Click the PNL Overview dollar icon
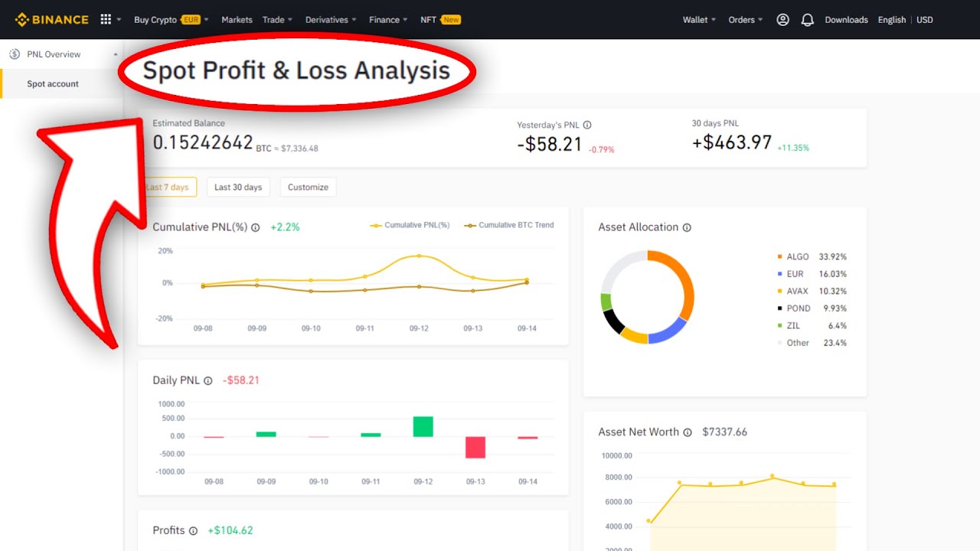980x551 pixels. point(15,54)
